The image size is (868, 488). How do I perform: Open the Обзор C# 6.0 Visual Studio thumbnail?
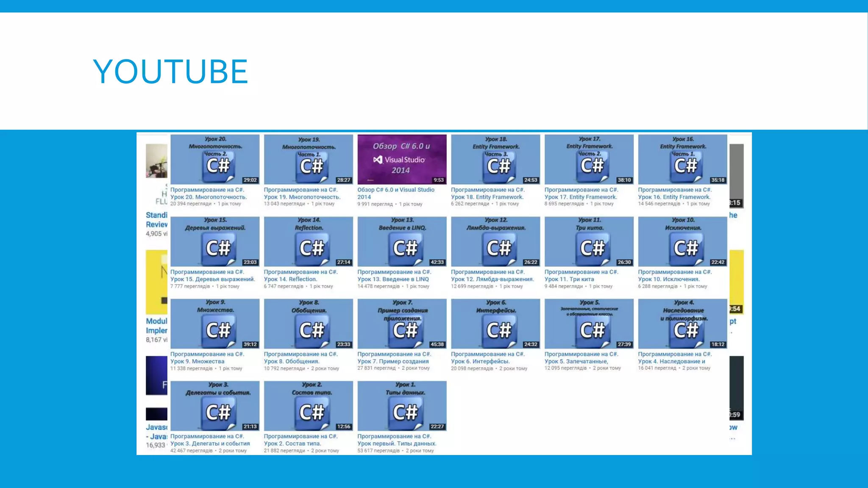402,159
